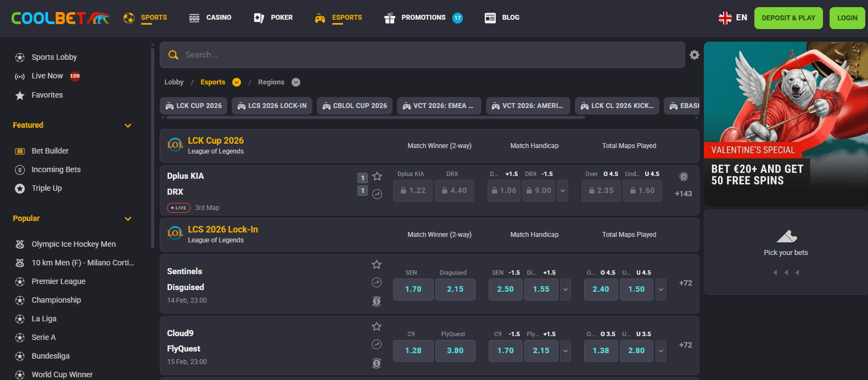
Task: Select the Esports tab in header
Action: (338, 18)
